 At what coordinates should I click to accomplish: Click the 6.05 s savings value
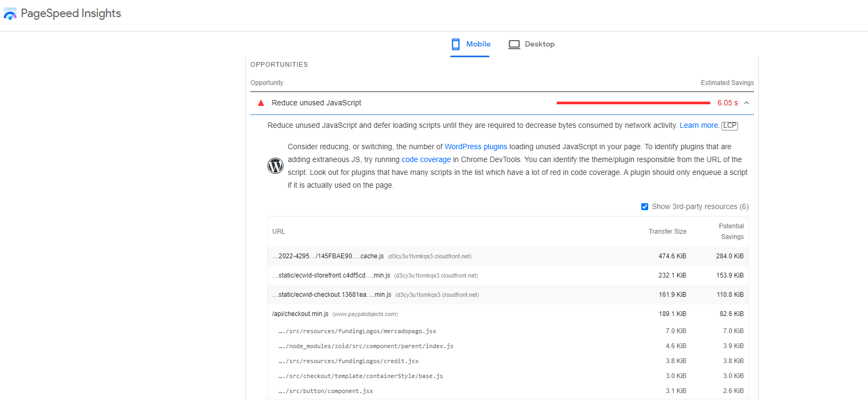pos(727,103)
